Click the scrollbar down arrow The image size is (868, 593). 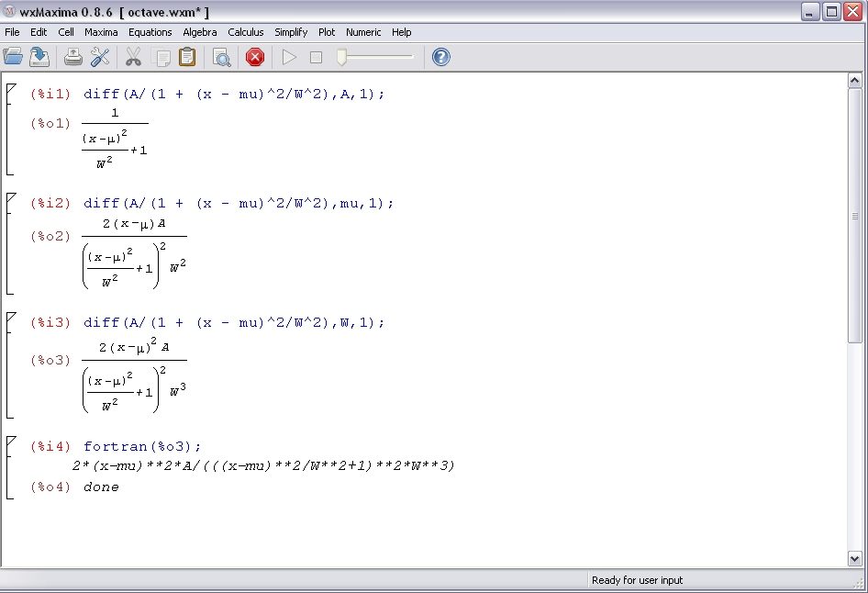pyautogui.click(x=854, y=559)
